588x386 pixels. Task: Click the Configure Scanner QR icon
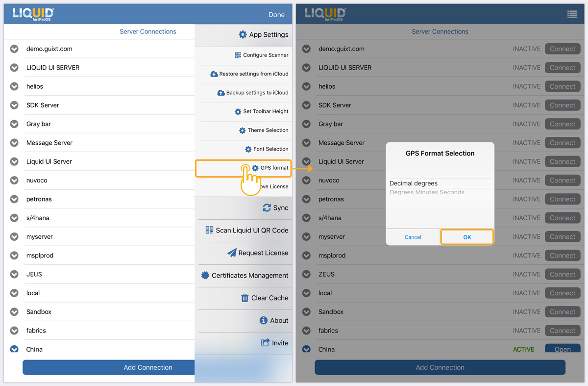(x=238, y=55)
